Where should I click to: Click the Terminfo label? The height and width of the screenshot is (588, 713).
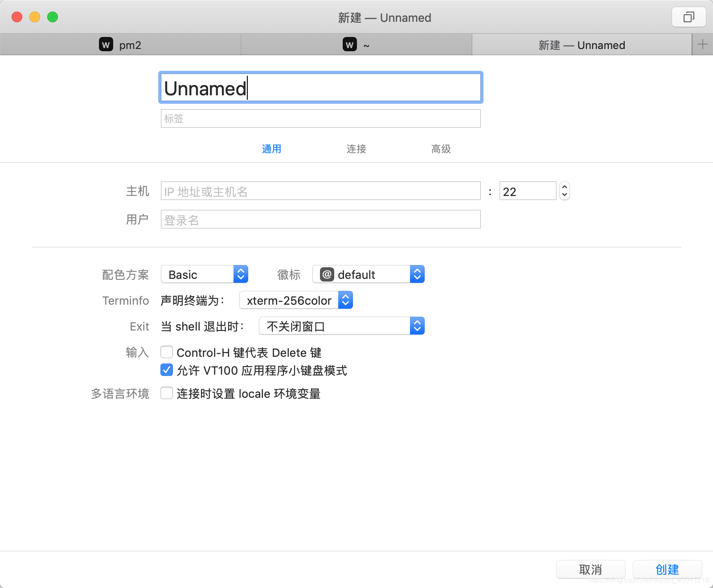coord(126,301)
